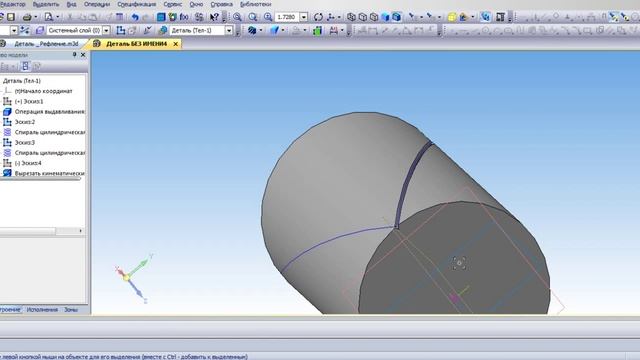The height and width of the screenshot is (360, 640).
Task: Select Wireframe display mode cube
Action: (x=351, y=17)
